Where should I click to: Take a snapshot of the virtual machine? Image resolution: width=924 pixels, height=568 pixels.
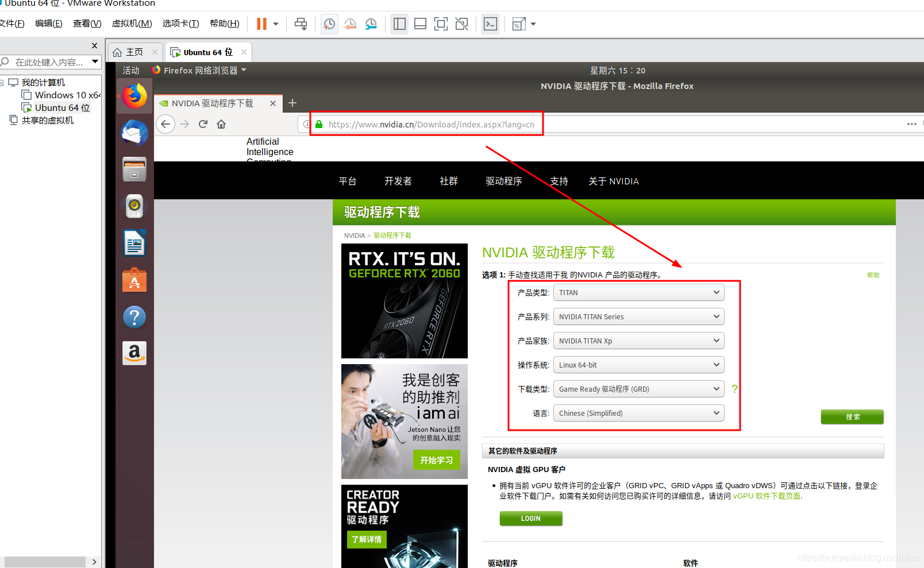[329, 24]
